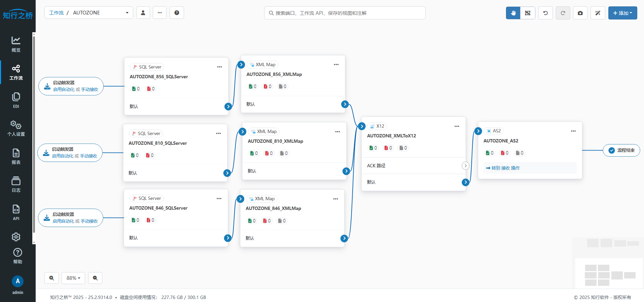This screenshot has width=644, height=302.
Task: Click the question mark help button
Action: (177, 13)
